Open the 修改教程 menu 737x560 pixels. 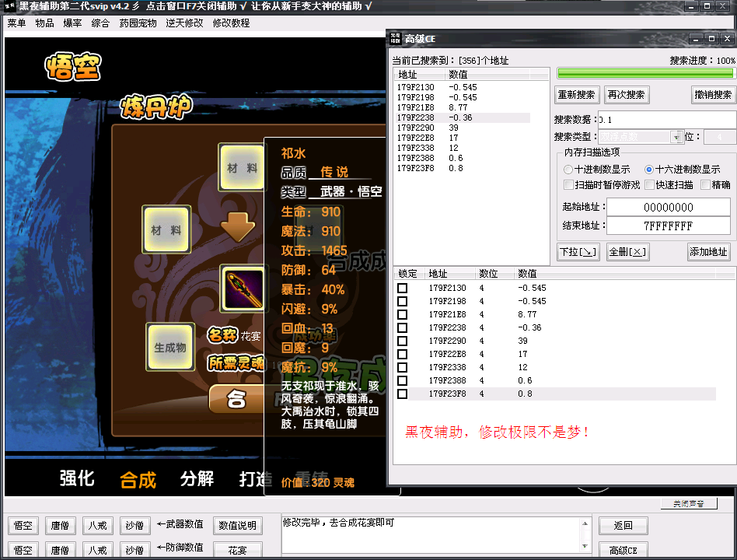tap(231, 23)
